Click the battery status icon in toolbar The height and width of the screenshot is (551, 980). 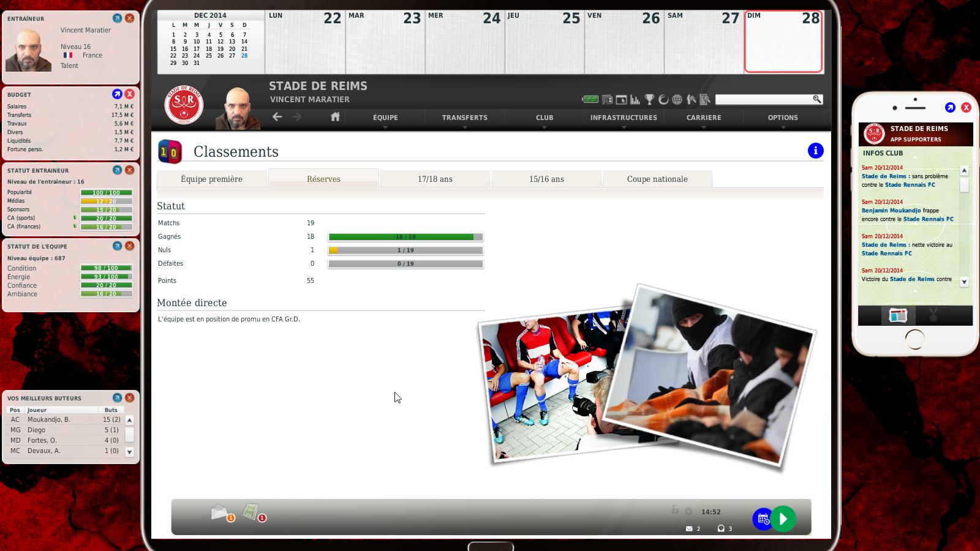(x=590, y=99)
